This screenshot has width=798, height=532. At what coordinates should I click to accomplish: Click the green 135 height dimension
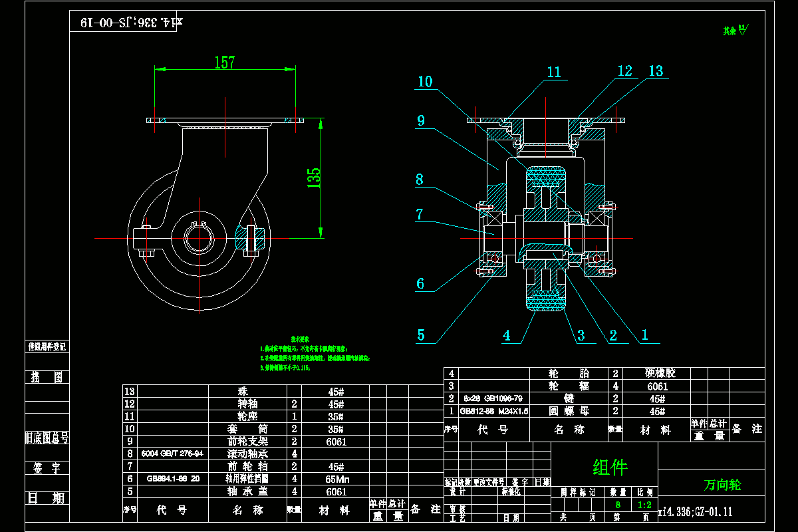tap(314, 178)
